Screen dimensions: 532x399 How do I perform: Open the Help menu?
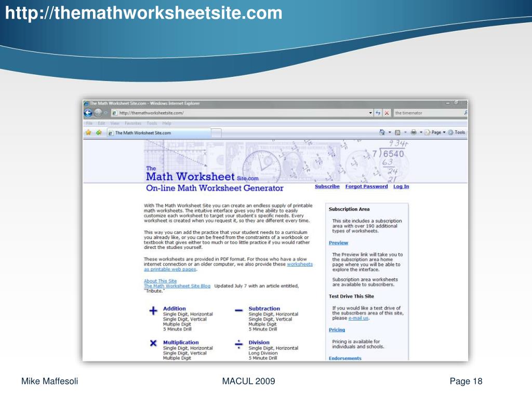167,123
